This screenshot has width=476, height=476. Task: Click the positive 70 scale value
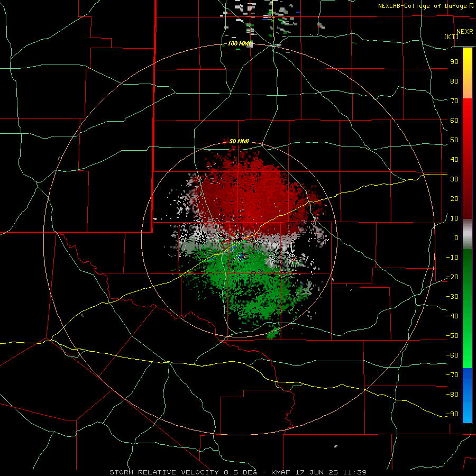tap(454, 101)
